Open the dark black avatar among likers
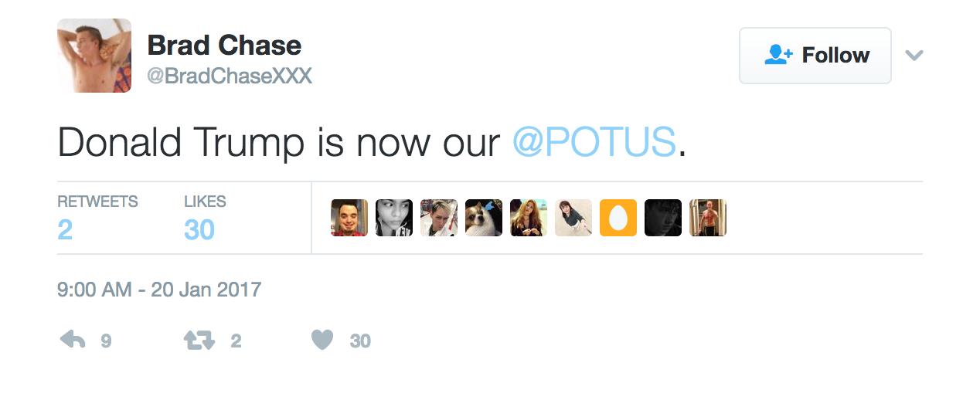Viewport: 980px width, 400px height. [663, 218]
